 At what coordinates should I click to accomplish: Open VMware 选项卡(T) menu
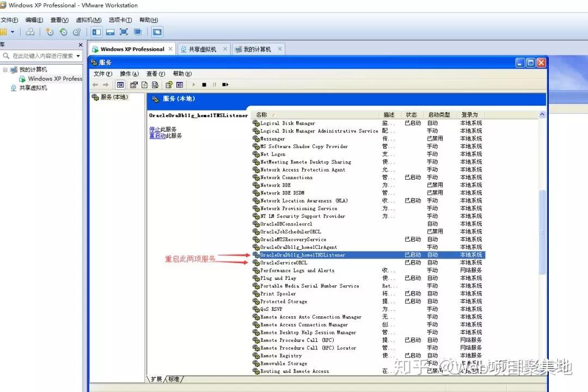tap(120, 20)
